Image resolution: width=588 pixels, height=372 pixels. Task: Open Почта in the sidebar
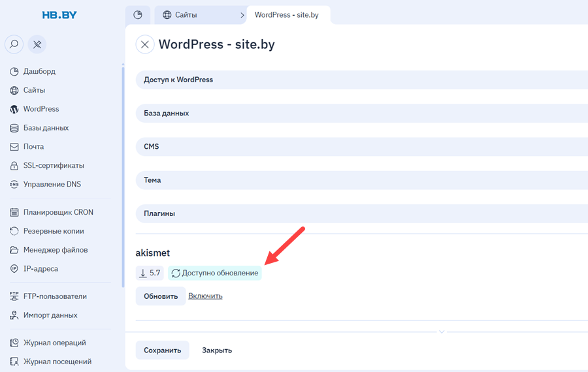point(34,147)
